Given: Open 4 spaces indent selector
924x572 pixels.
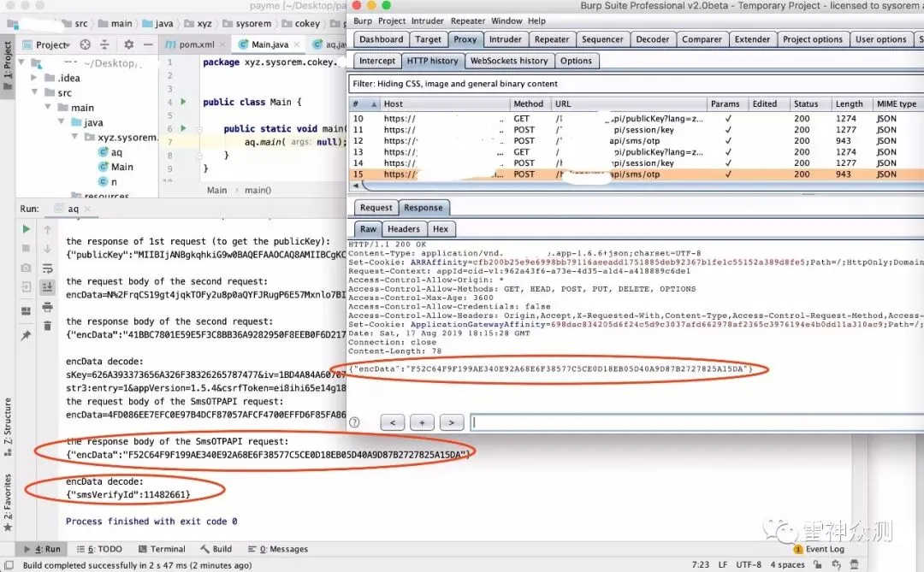Looking at the screenshot, I should [x=787, y=564].
